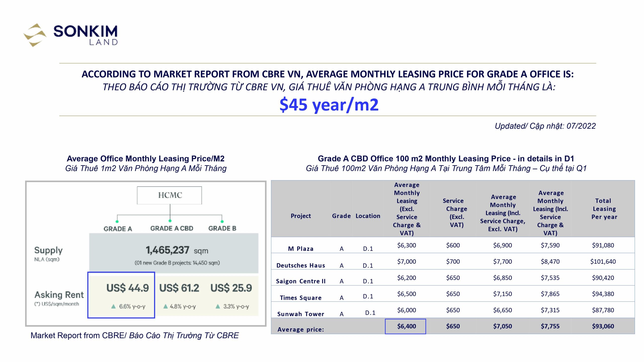Click the green dot above GRADE A
Screen dimensions: 644x362
click(x=117, y=221)
